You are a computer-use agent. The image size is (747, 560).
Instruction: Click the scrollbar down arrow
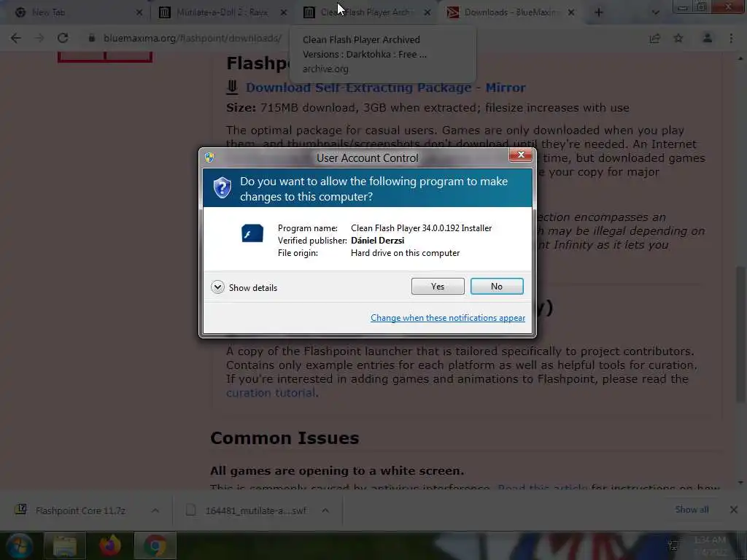tap(740, 483)
